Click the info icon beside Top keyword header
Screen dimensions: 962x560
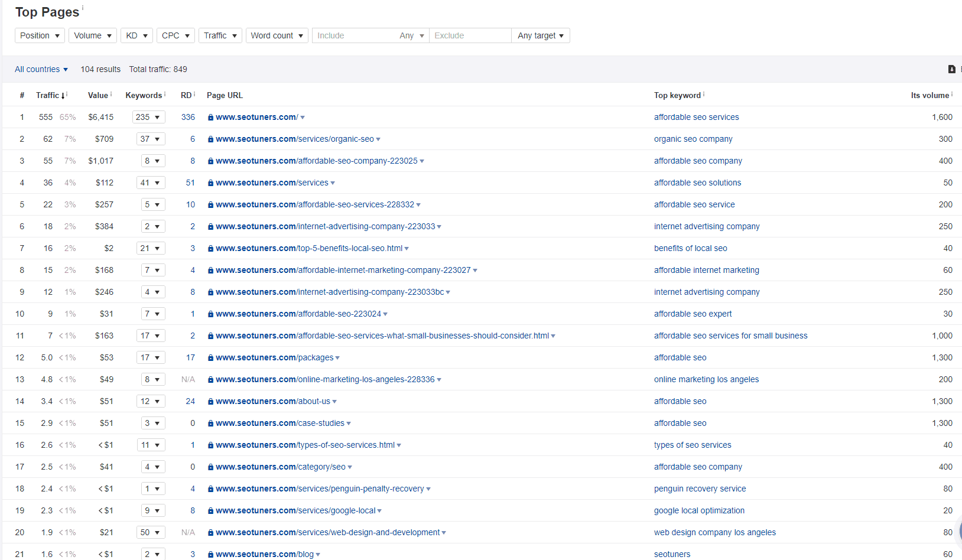[703, 93]
